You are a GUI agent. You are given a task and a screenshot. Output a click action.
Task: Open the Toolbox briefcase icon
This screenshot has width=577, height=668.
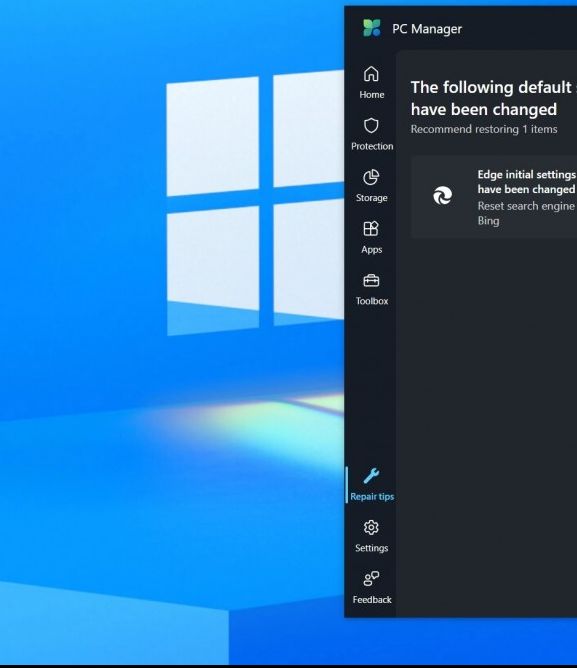click(x=371, y=281)
